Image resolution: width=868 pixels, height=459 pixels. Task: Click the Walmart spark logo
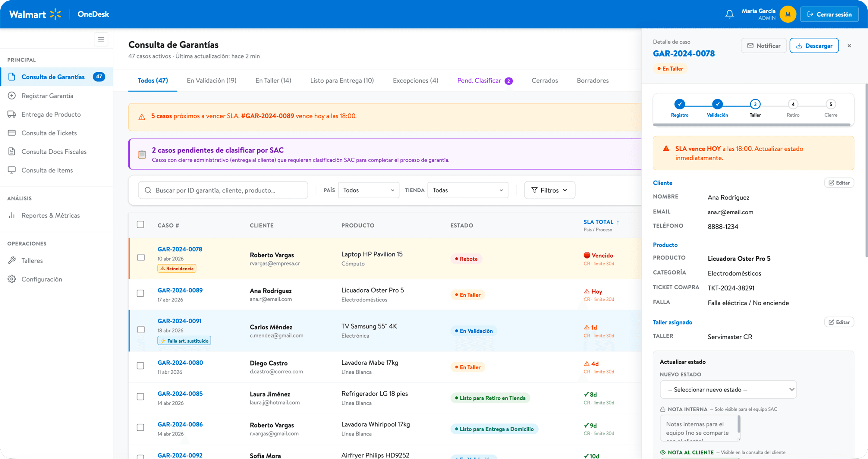tap(55, 14)
